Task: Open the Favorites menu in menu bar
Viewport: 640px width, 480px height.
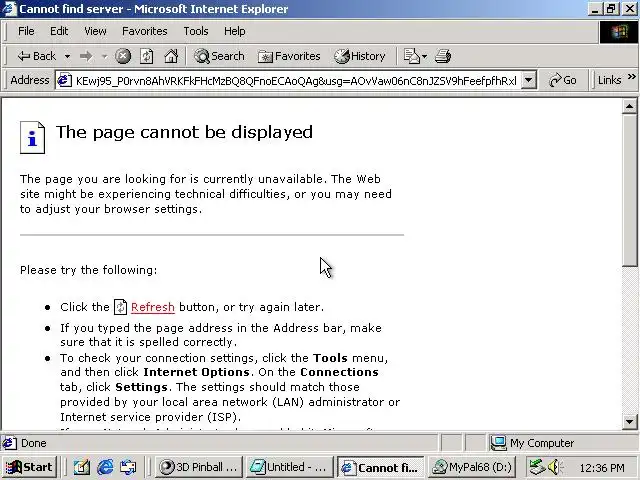Action: click(144, 31)
